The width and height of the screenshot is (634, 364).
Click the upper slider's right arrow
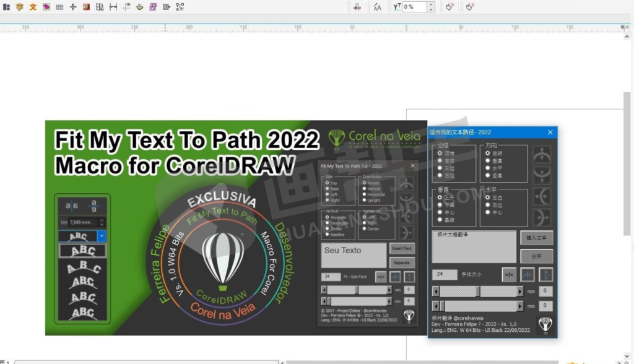click(520, 291)
